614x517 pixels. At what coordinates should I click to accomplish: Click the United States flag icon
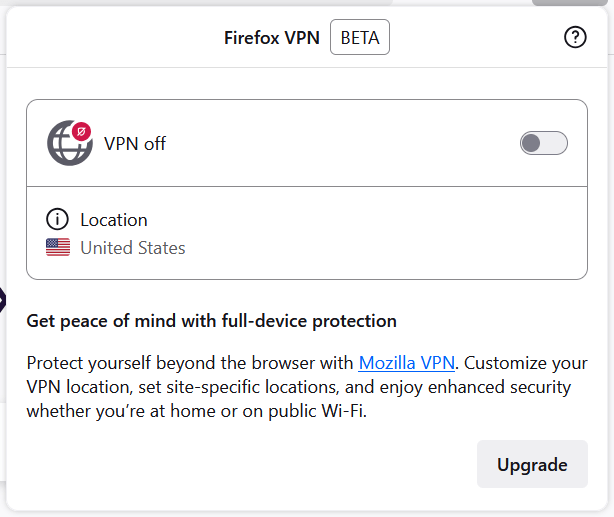58,248
